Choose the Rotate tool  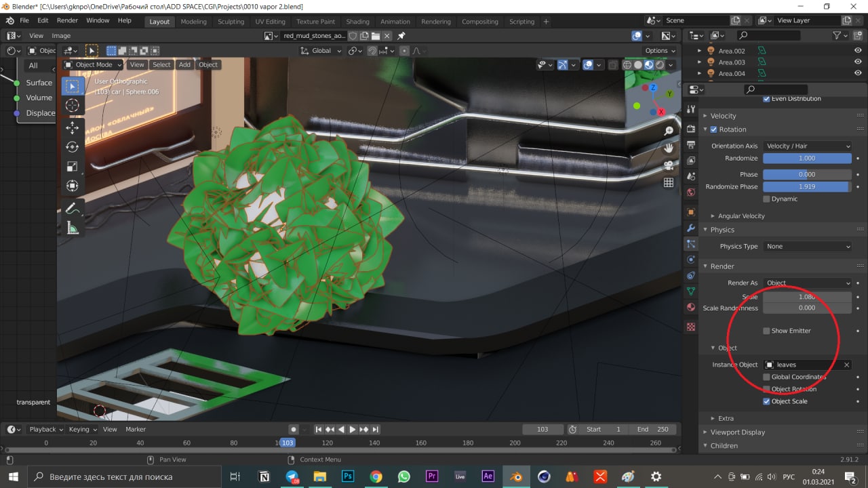[73, 147]
